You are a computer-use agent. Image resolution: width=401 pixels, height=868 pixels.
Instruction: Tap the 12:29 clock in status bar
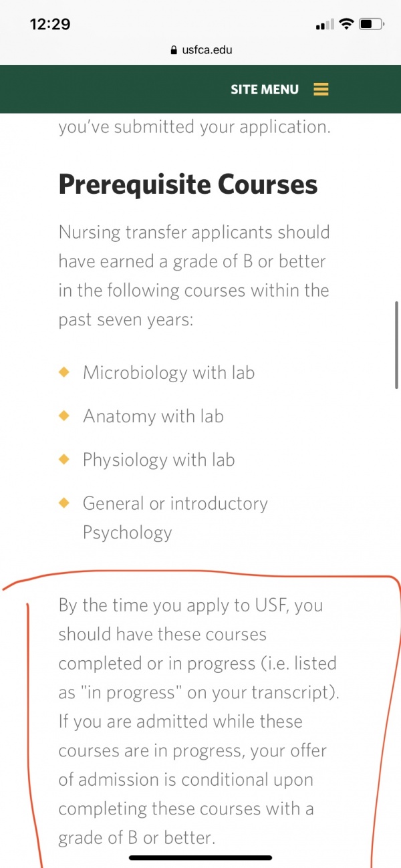[50, 24]
